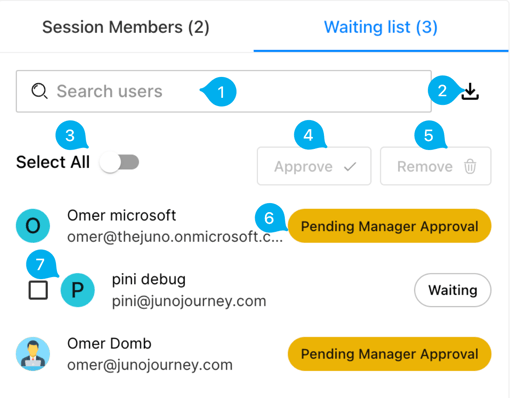Click Omer microsoft's Pending Manager Approval badge
Viewport: 516px width, 398px height.
point(389,226)
